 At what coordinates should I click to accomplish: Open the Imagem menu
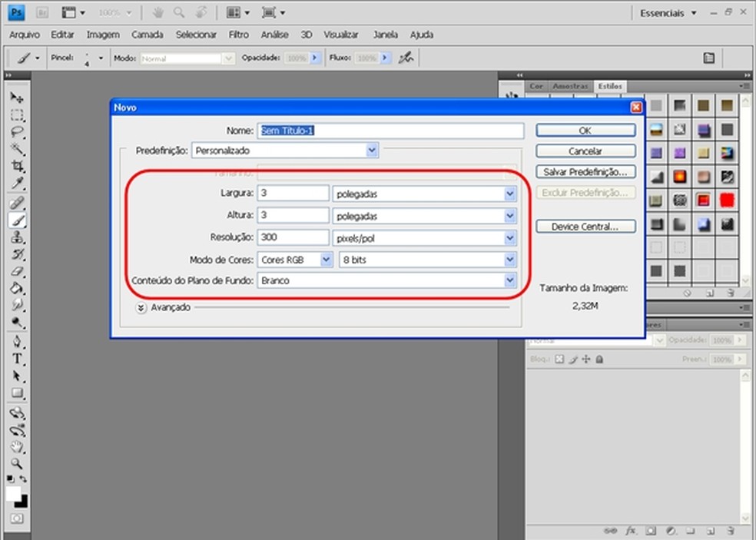(x=103, y=35)
